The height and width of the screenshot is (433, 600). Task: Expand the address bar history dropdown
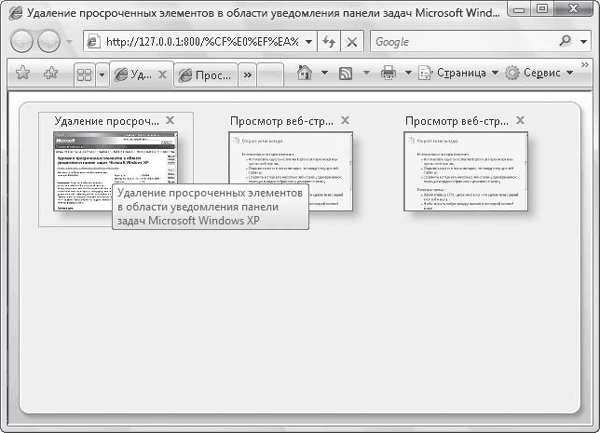tap(309, 41)
